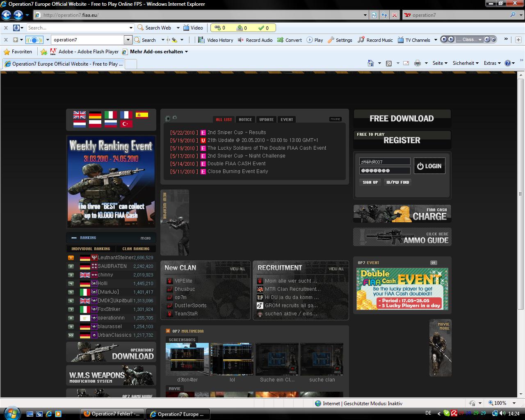Open Adobe Flash Player favorite link
This screenshot has width=525, height=420.
click(84, 52)
